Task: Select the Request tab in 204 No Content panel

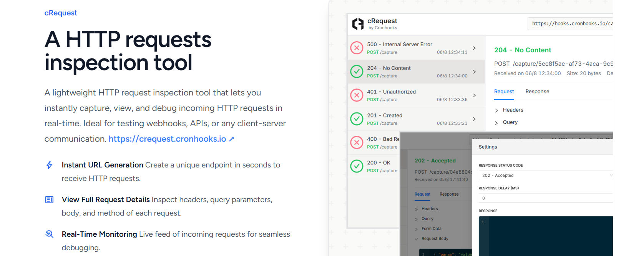Action: (504, 92)
